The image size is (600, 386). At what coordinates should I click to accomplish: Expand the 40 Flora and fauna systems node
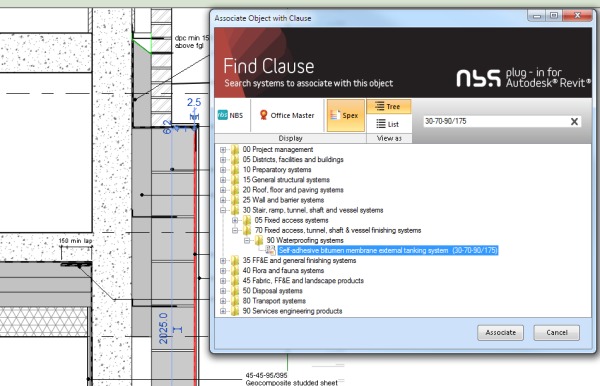(223, 271)
